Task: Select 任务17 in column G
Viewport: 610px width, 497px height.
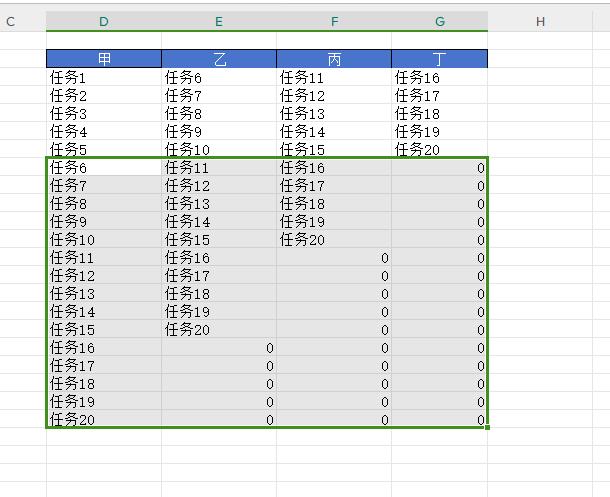Action: tap(440, 95)
